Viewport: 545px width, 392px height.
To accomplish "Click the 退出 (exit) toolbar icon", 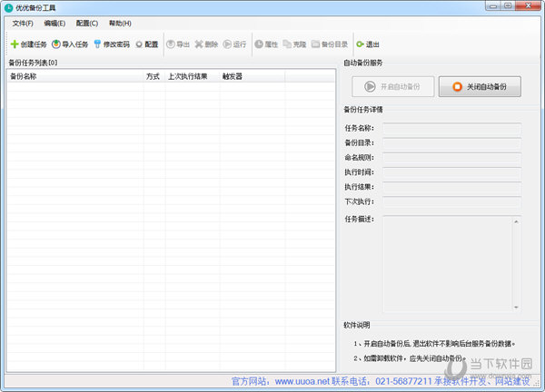I will 361,44.
